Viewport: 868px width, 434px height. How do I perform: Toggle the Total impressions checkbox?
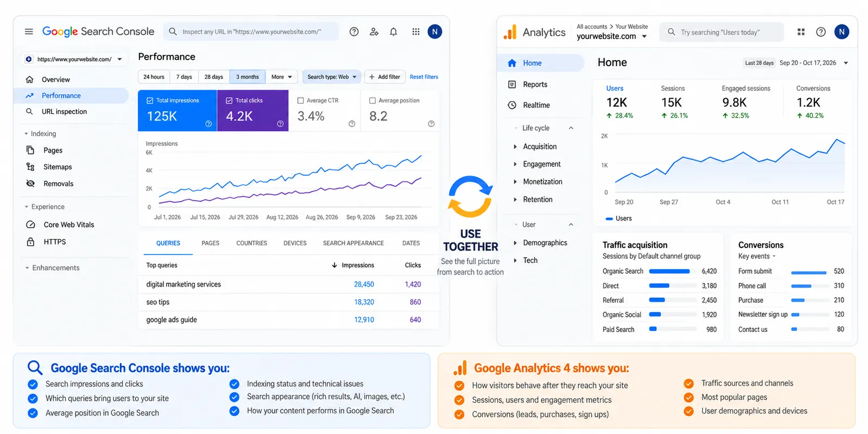click(150, 100)
